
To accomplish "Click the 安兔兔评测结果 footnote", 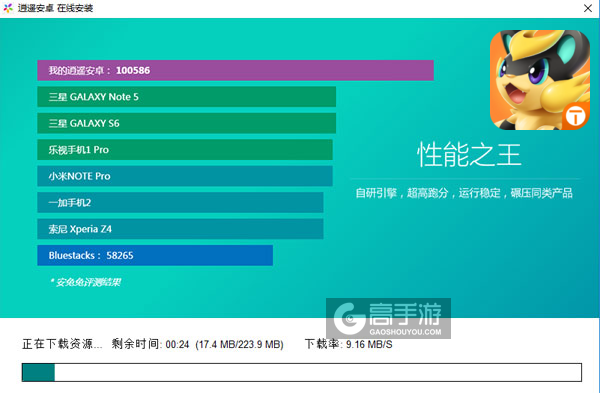I will click(85, 282).
